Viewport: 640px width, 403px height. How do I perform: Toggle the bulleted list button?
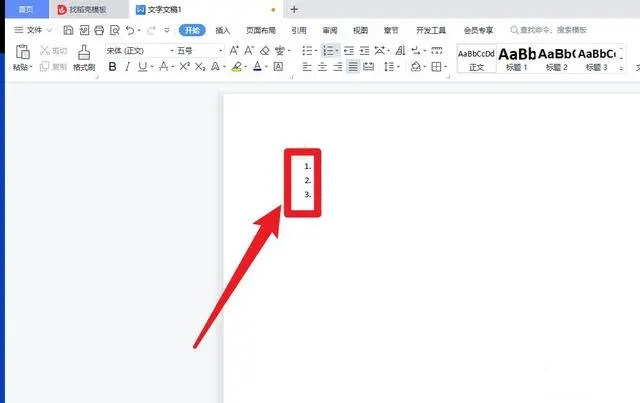click(x=307, y=50)
